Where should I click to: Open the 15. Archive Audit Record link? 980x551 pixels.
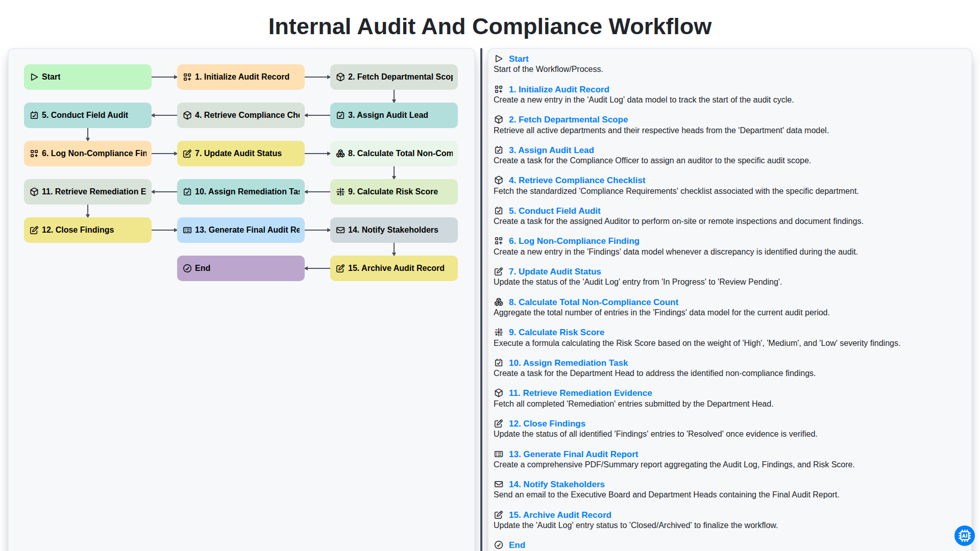[560, 515]
